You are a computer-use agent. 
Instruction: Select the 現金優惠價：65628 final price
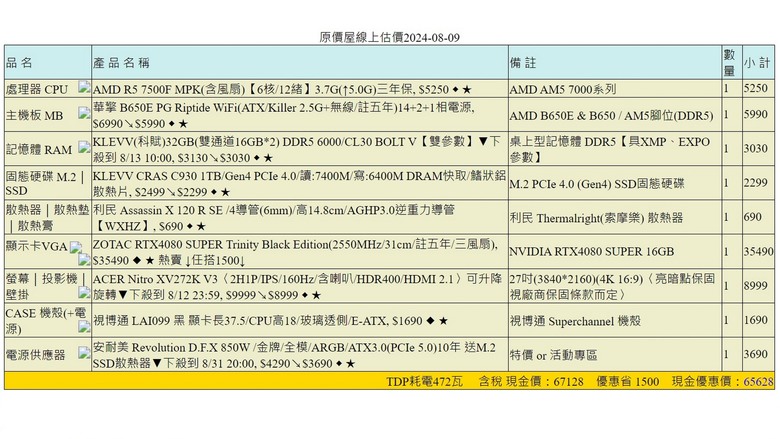pyautogui.click(x=723, y=381)
